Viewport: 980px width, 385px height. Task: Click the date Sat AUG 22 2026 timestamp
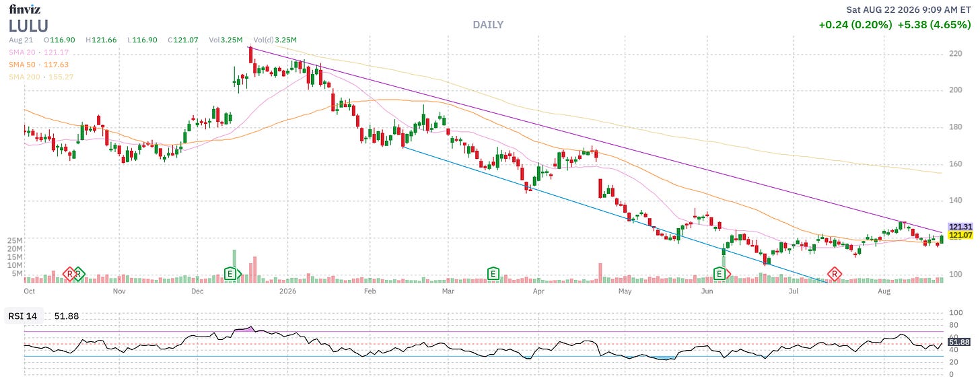tap(909, 9)
